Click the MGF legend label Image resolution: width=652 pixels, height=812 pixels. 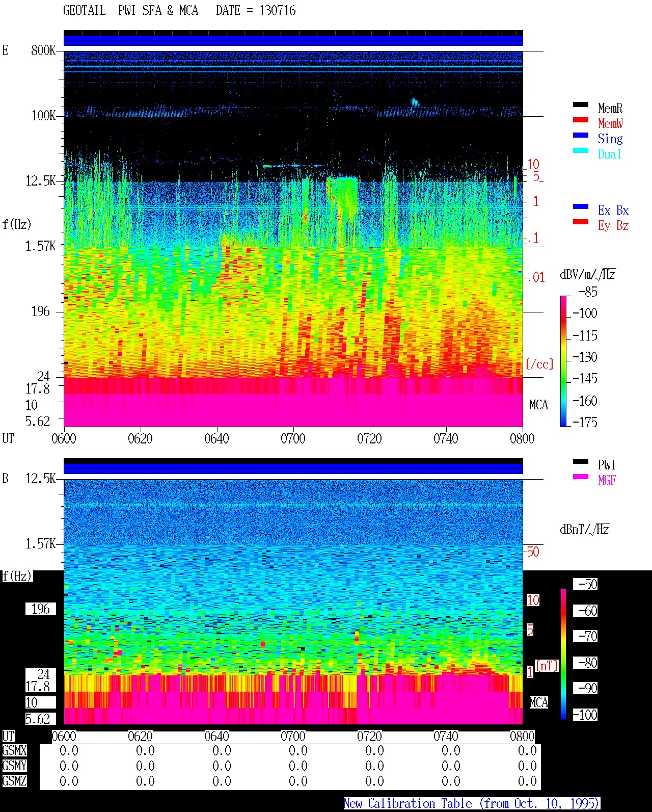coord(607,480)
